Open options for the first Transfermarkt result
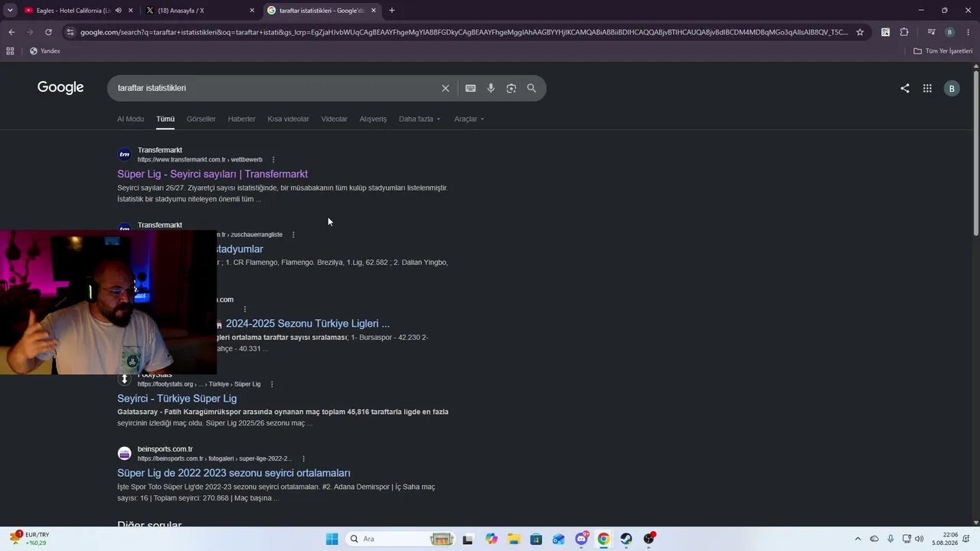The width and height of the screenshot is (980, 551). coord(273,160)
